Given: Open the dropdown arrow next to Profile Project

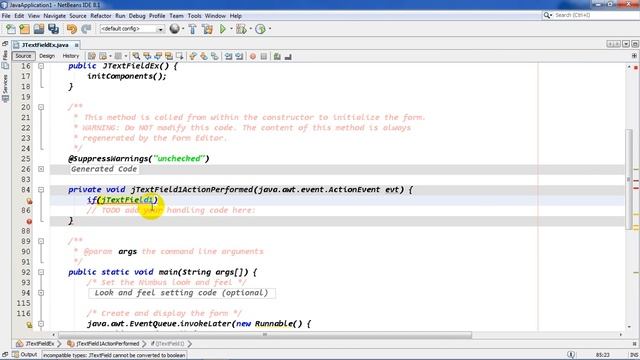Looking at the screenshot, I should click(x=270, y=29).
